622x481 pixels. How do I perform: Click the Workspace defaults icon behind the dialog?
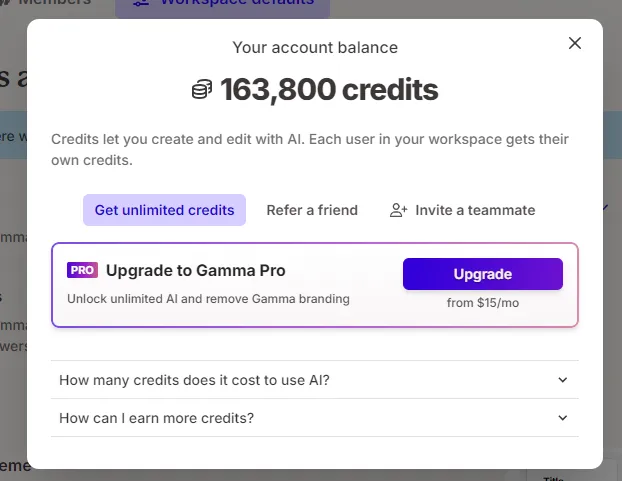point(141,2)
